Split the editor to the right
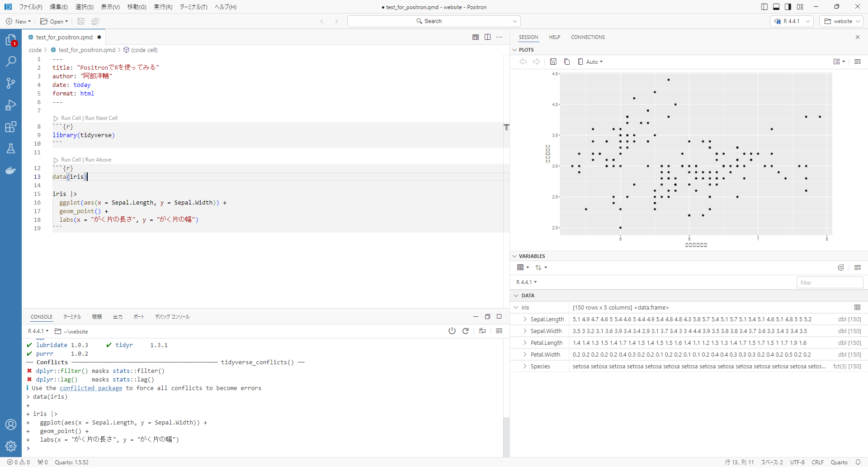868x467 pixels. [x=487, y=37]
